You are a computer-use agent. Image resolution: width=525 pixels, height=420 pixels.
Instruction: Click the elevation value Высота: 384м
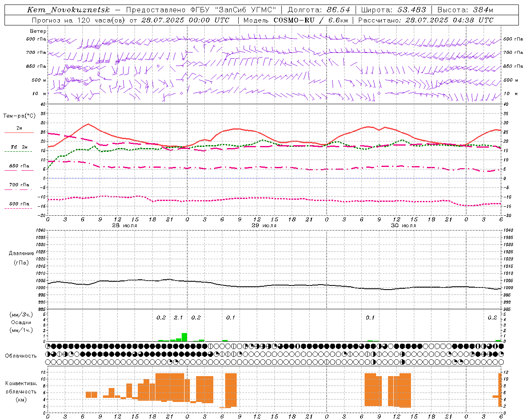coord(465,10)
